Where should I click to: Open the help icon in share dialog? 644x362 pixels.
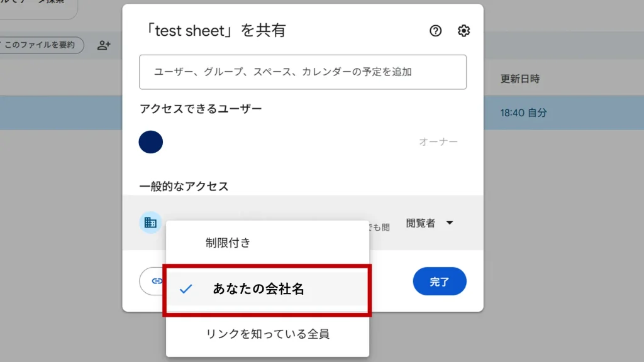pos(435,31)
